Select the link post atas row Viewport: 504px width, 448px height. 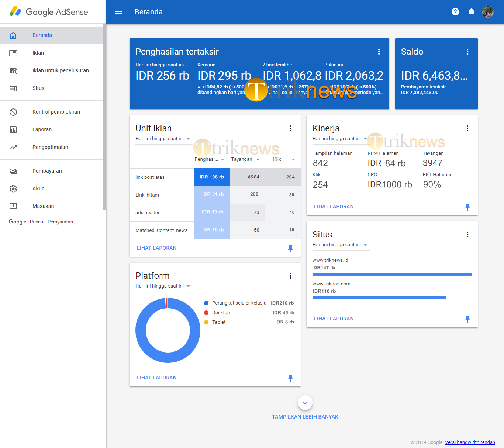215,177
